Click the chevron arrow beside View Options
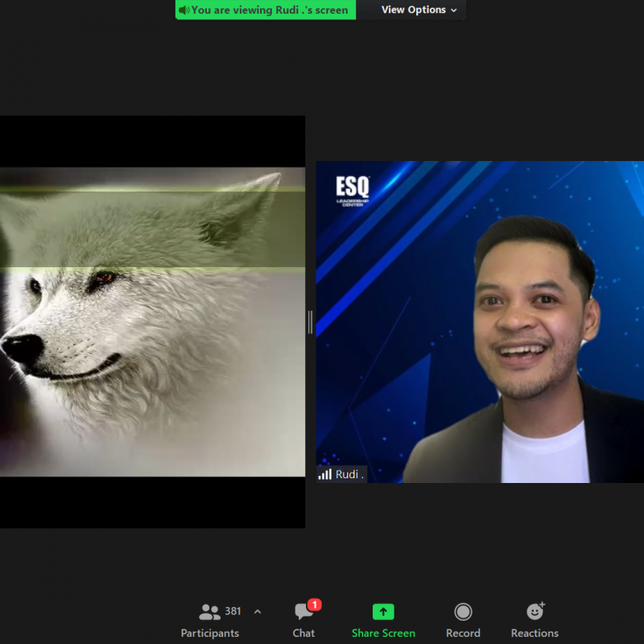Image resolution: width=644 pixels, height=644 pixels. click(x=454, y=10)
